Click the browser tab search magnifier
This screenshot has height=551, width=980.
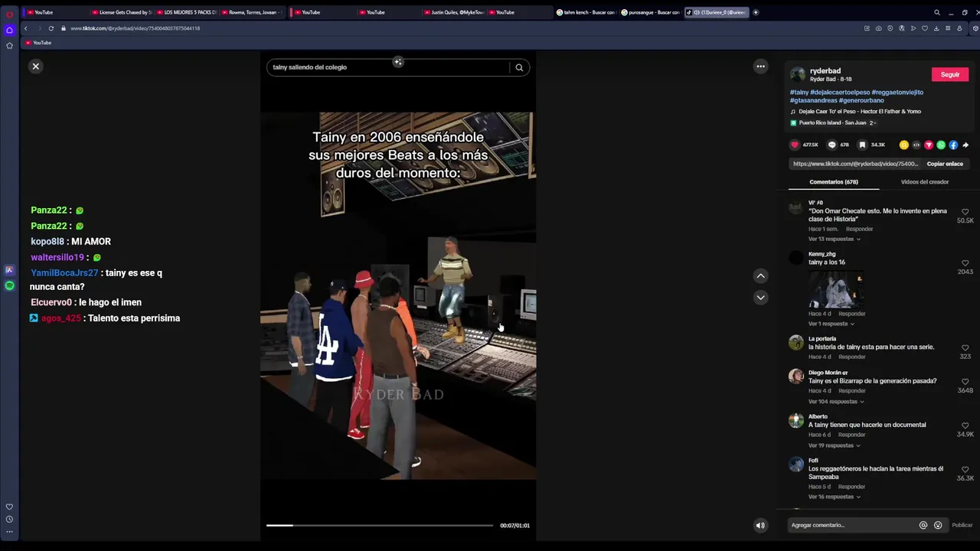click(936, 12)
